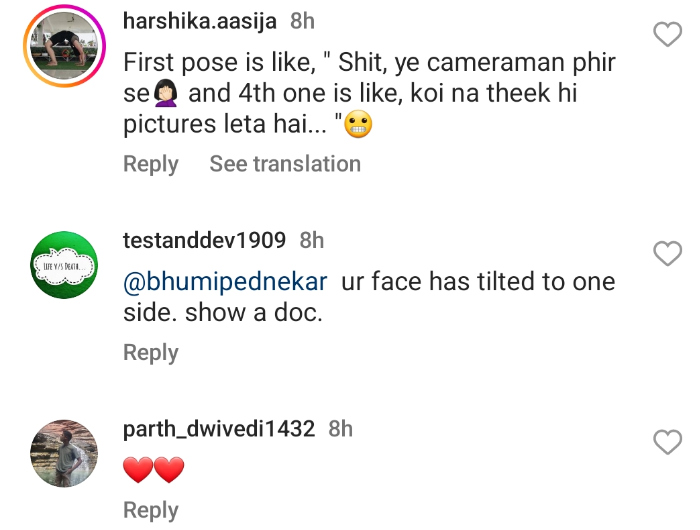This screenshot has width=700, height=530.
Task: Reply to testanddev1909's comment
Action: (x=150, y=352)
